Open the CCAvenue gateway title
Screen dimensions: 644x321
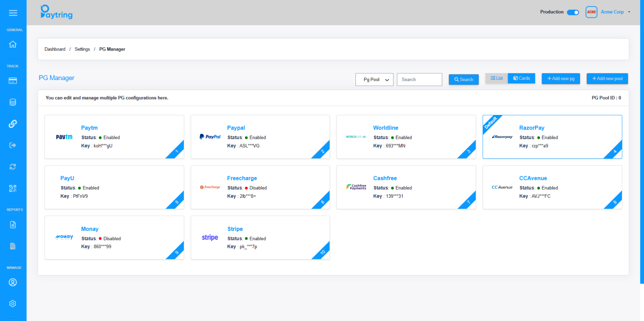(533, 178)
